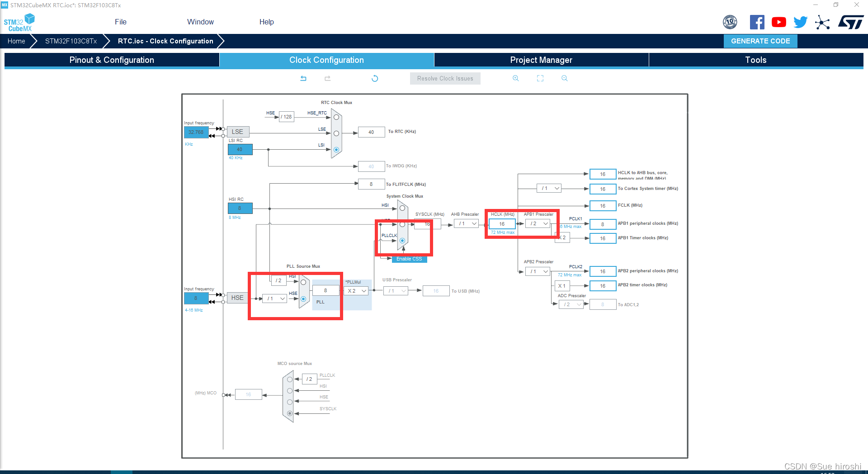Select LSI as RTC clock source
Image resolution: width=868 pixels, height=474 pixels.
click(x=336, y=150)
